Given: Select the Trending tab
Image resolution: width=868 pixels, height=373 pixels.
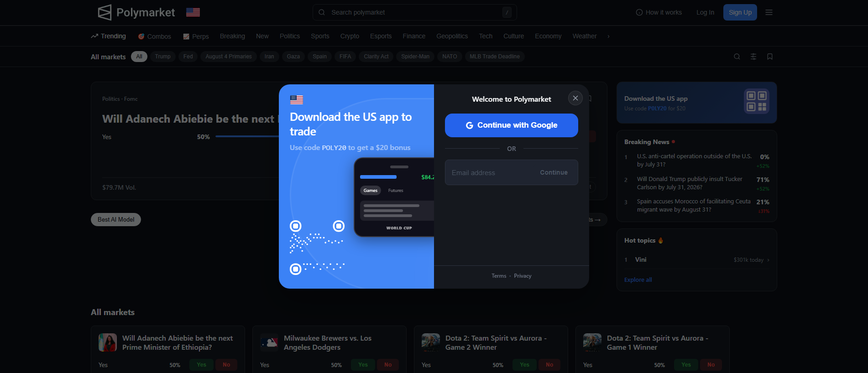Looking at the screenshot, I should click(x=108, y=36).
